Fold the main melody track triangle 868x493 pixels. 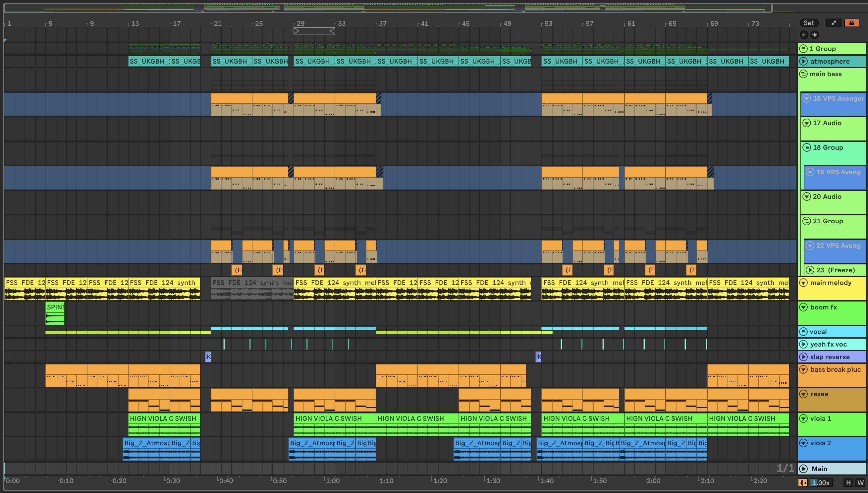803,283
